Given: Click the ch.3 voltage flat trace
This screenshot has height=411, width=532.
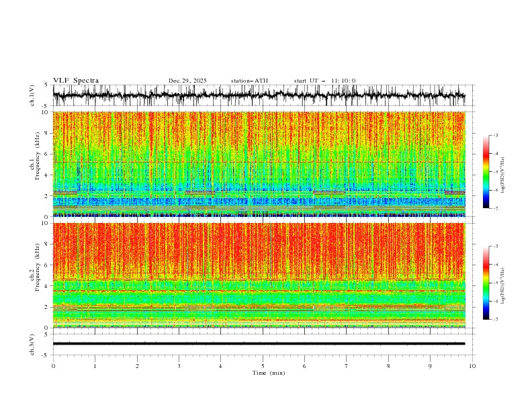Looking at the screenshot, I should [259, 344].
